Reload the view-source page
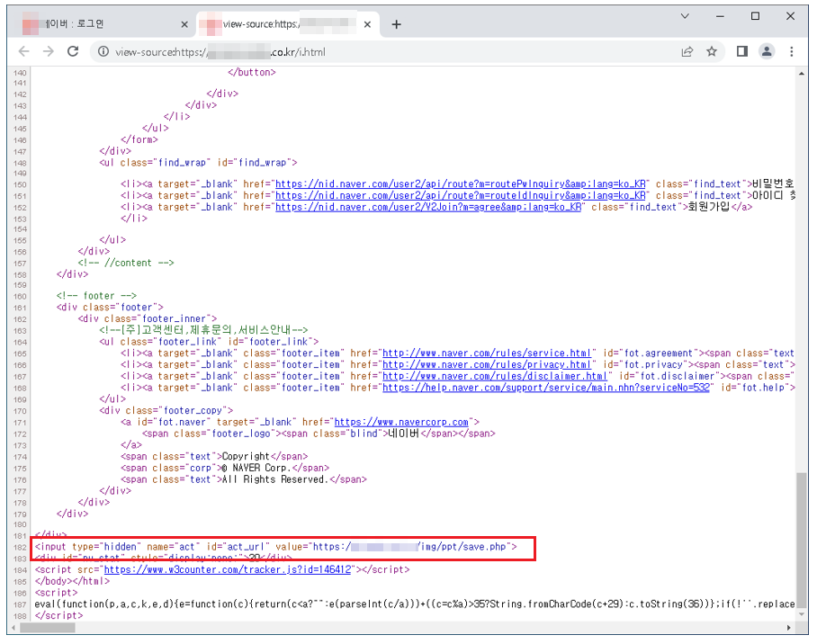 (73, 51)
